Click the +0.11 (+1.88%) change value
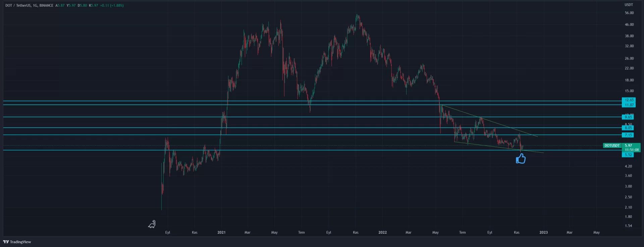 tap(112, 5)
